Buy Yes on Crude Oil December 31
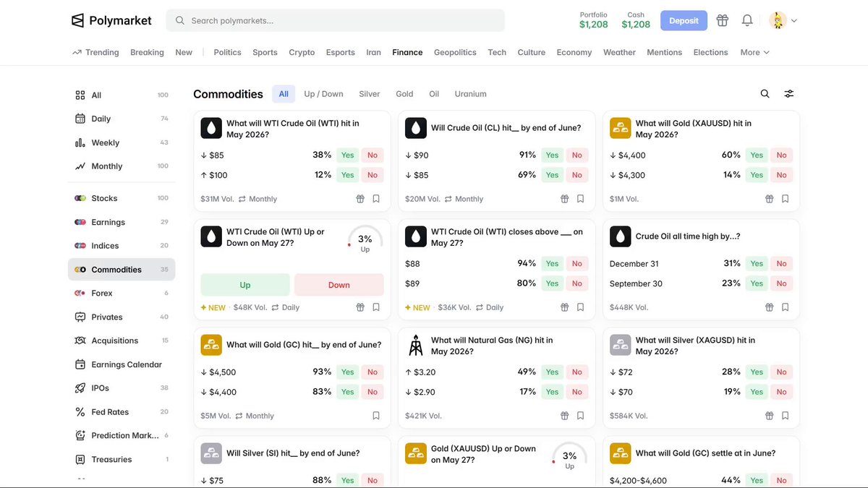 click(x=757, y=263)
